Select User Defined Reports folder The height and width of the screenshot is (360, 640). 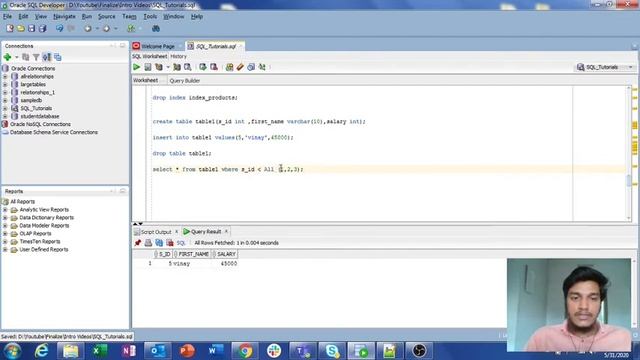(44, 249)
